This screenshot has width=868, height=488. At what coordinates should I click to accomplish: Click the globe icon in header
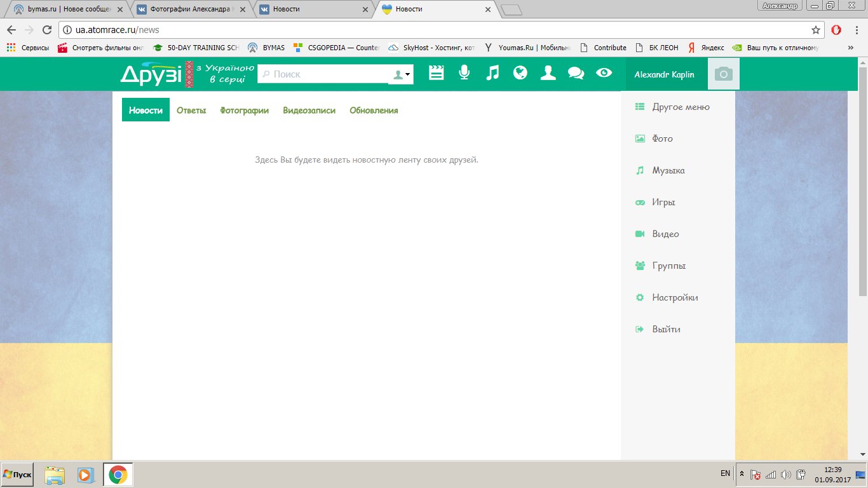click(x=520, y=73)
